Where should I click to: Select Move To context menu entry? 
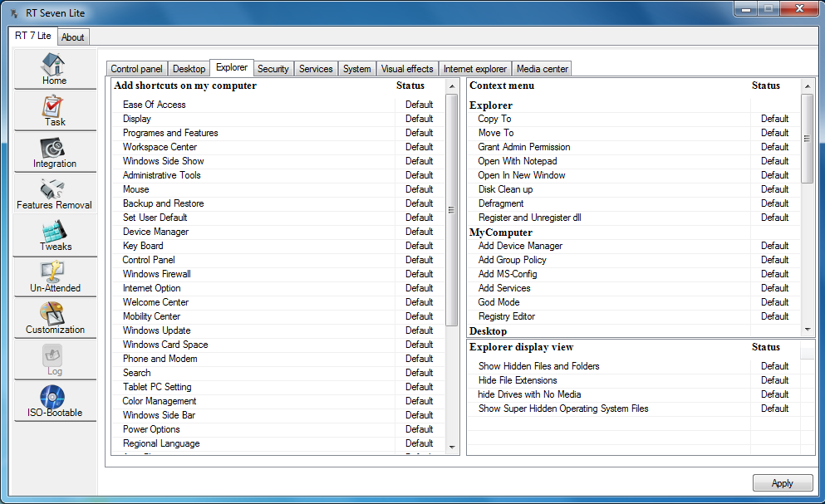pyautogui.click(x=634, y=133)
